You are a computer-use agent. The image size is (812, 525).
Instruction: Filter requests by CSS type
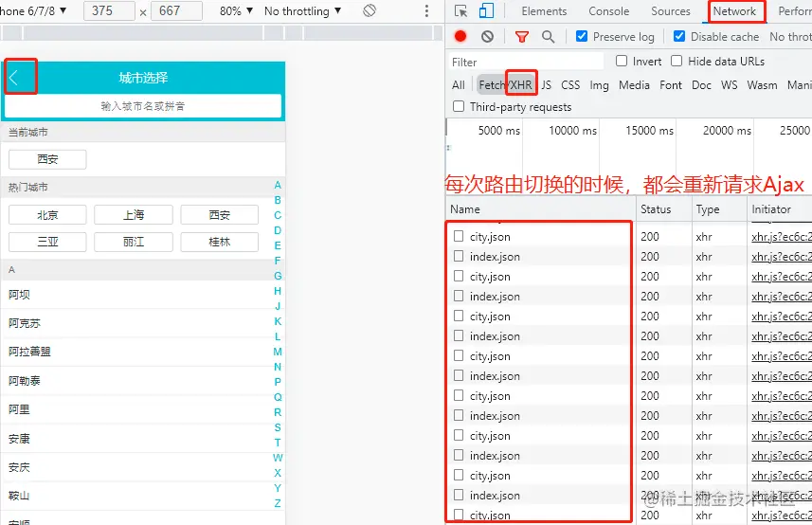pyautogui.click(x=570, y=85)
